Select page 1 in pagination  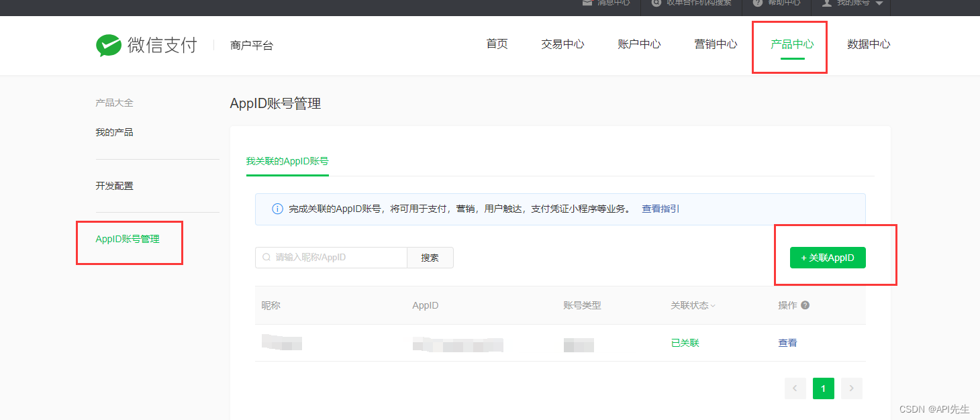click(824, 388)
